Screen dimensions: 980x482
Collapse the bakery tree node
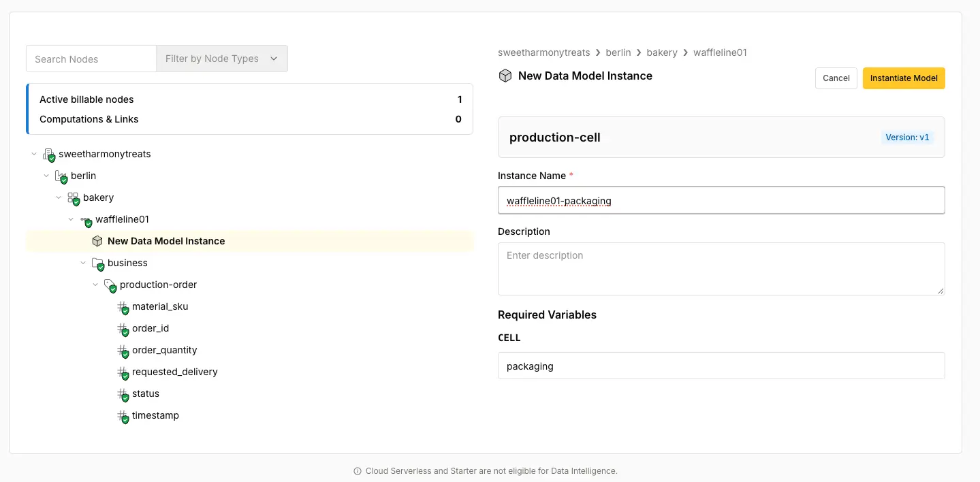coord(59,197)
